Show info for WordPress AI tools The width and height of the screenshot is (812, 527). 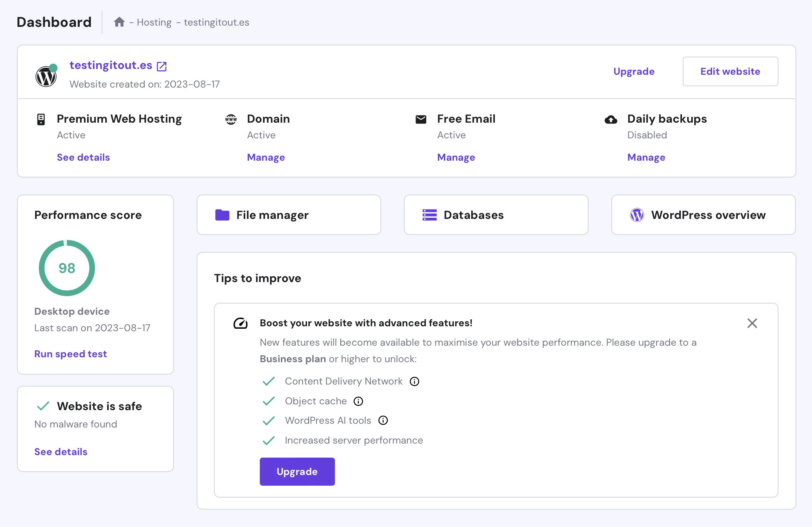383,420
